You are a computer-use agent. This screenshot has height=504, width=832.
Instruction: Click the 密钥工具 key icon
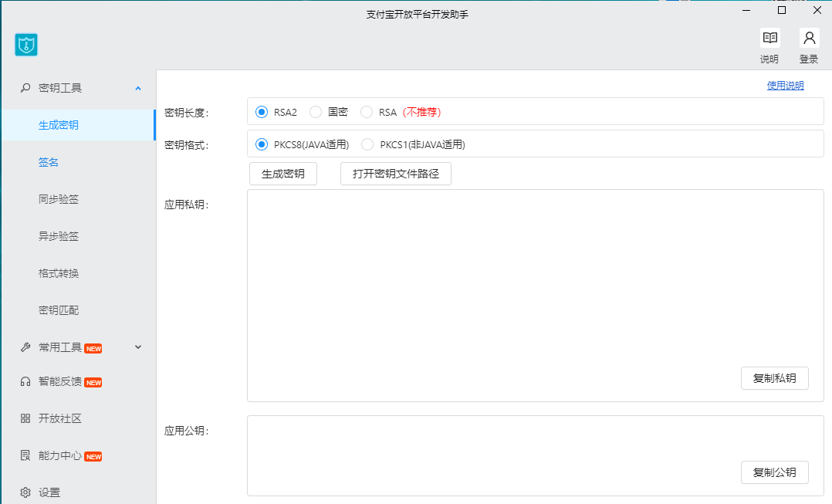[25, 88]
